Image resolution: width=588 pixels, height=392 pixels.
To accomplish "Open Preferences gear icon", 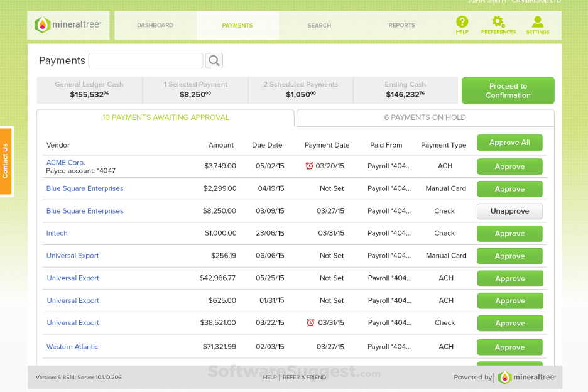I will [x=498, y=24].
